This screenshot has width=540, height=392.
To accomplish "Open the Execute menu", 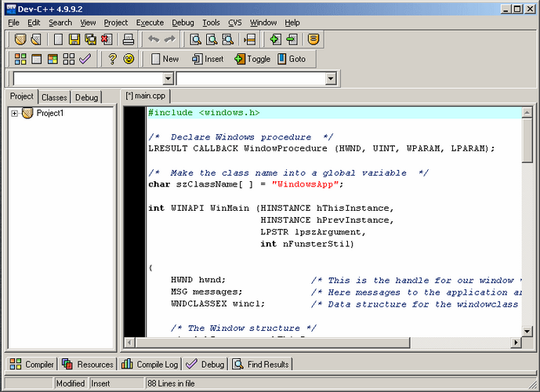I will coord(150,23).
